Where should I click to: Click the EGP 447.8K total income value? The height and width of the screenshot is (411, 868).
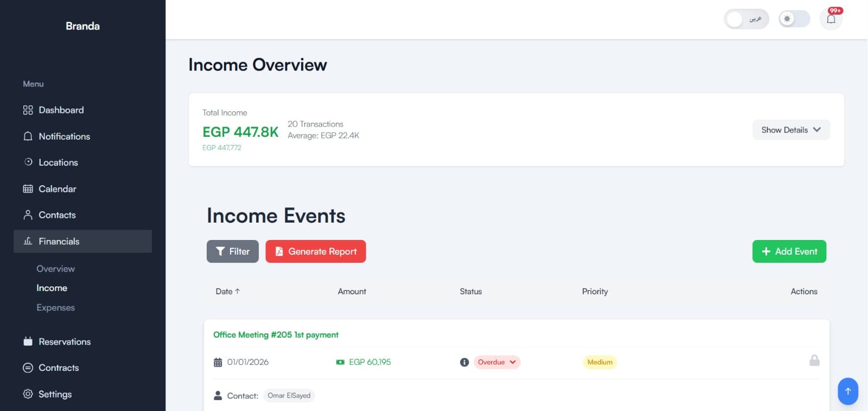click(240, 132)
